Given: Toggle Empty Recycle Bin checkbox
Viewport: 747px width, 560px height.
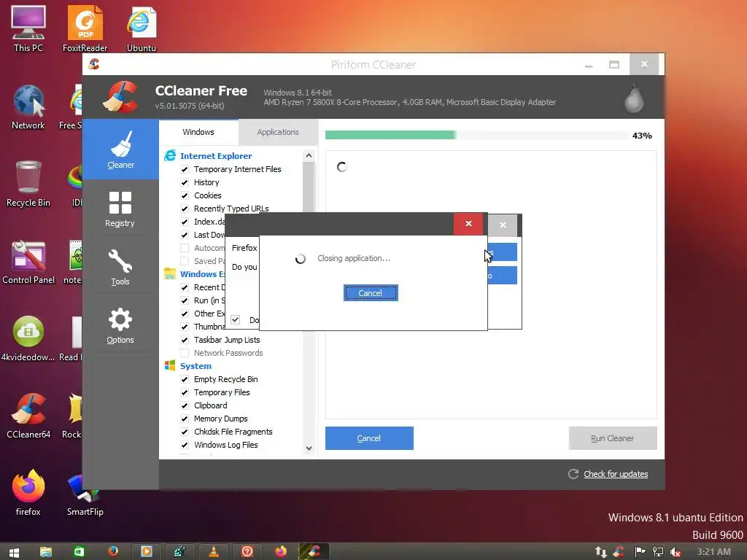Looking at the screenshot, I should 185,379.
